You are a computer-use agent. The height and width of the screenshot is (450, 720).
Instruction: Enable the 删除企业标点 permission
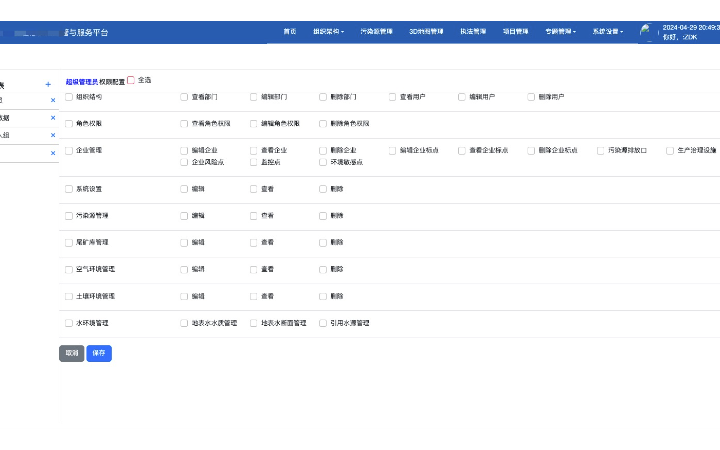click(x=531, y=151)
